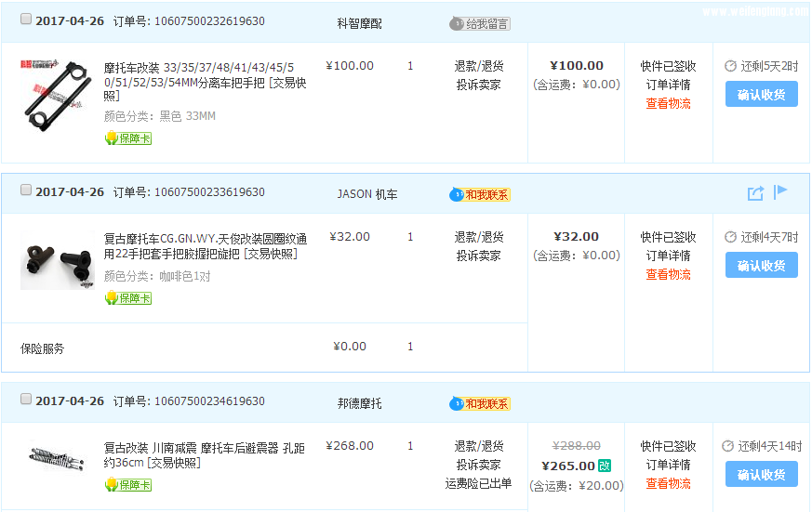Click 快件已签收 status for the ¥265.00 order
Image resolution: width=812 pixels, height=512 pixels.
[x=668, y=446]
